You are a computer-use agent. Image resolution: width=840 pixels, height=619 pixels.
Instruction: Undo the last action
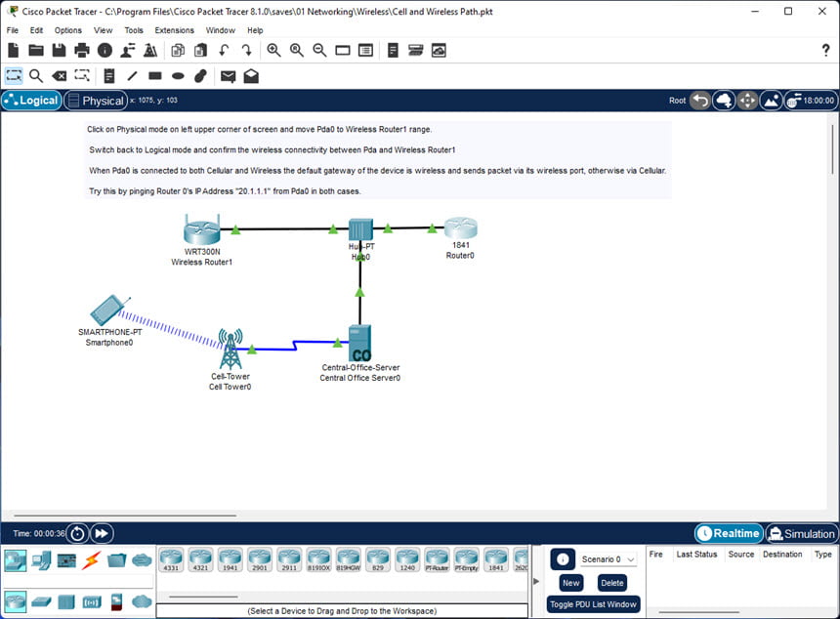(224, 51)
